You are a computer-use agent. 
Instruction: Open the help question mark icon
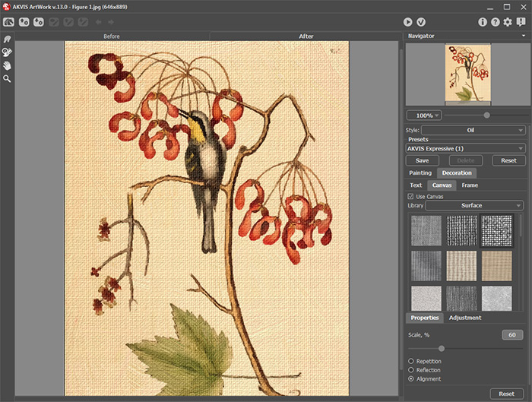tap(495, 22)
